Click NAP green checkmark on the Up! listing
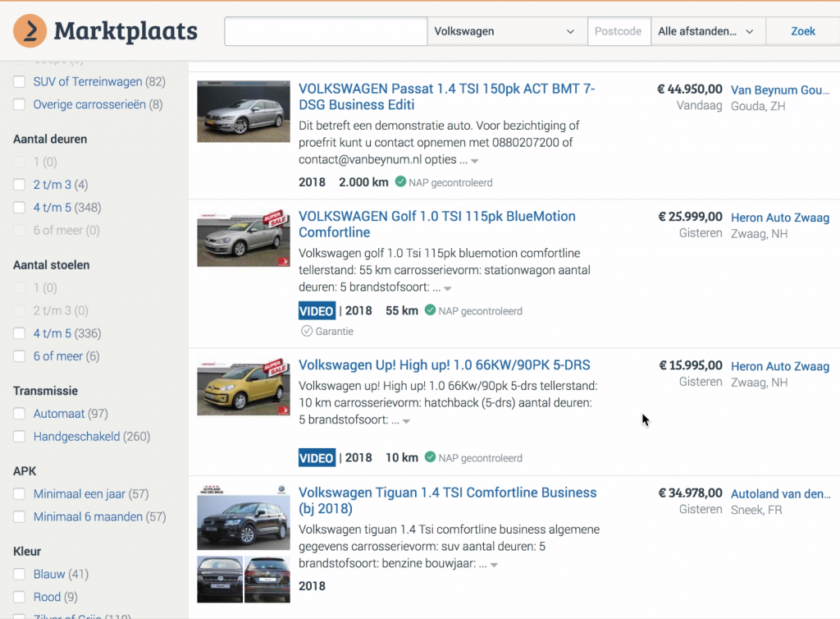This screenshot has height=619, width=840. [429, 458]
